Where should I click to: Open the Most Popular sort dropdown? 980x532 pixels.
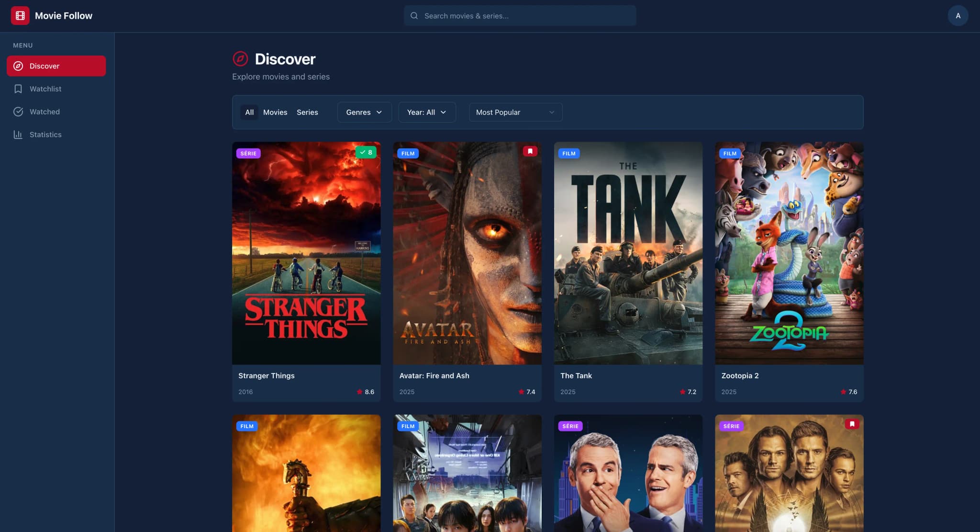[x=515, y=112]
